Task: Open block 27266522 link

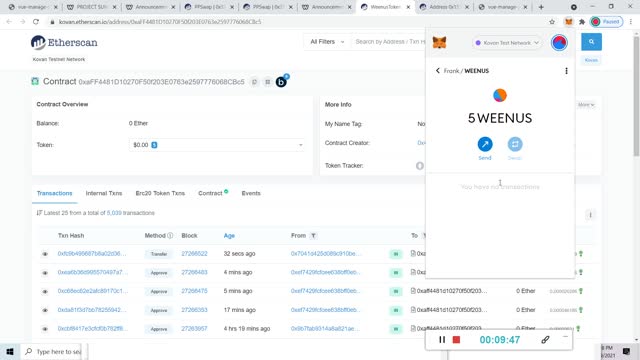Action: point(194,253)
